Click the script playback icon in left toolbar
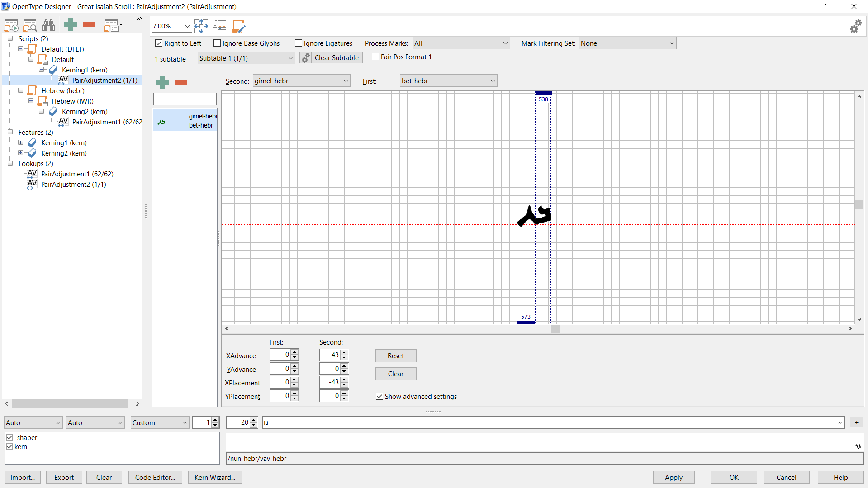The image size is (868, 488). click(x=11, y=25)
